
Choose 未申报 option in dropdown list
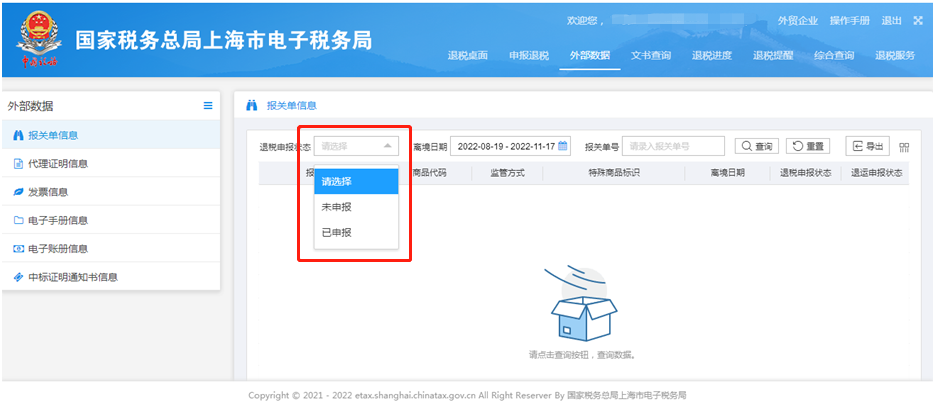click(x=356, y=207)
